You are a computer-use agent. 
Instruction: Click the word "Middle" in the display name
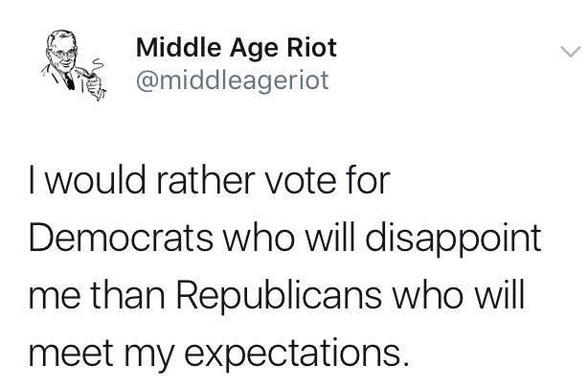coord(178,47)
